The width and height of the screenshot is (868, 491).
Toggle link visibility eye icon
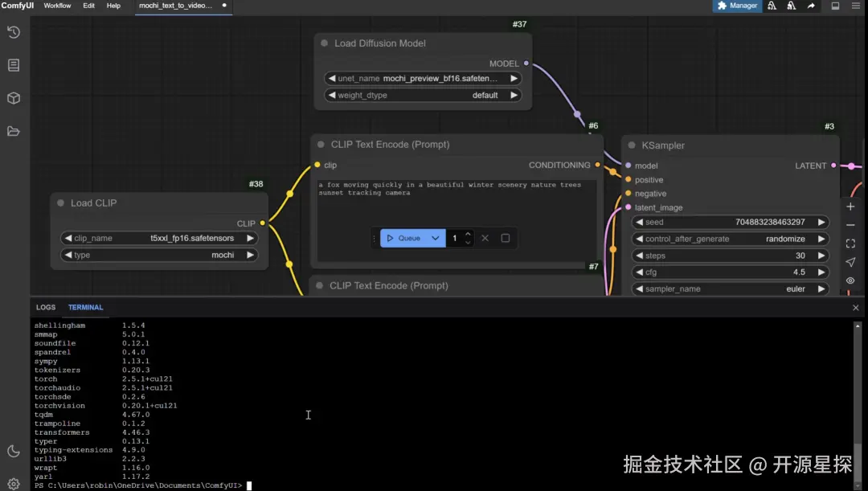(x=851, y=280)
